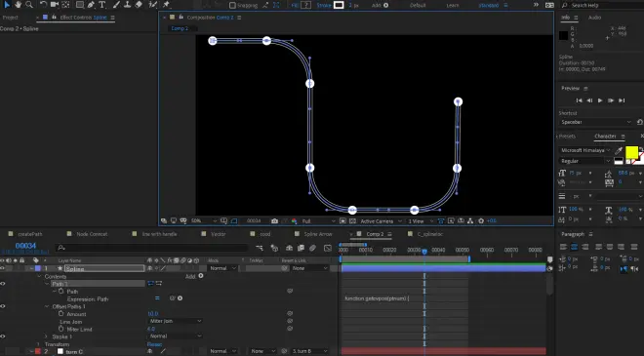Select the Rectangle shape tool
The image size is (644, 356).
coord(80,5)
